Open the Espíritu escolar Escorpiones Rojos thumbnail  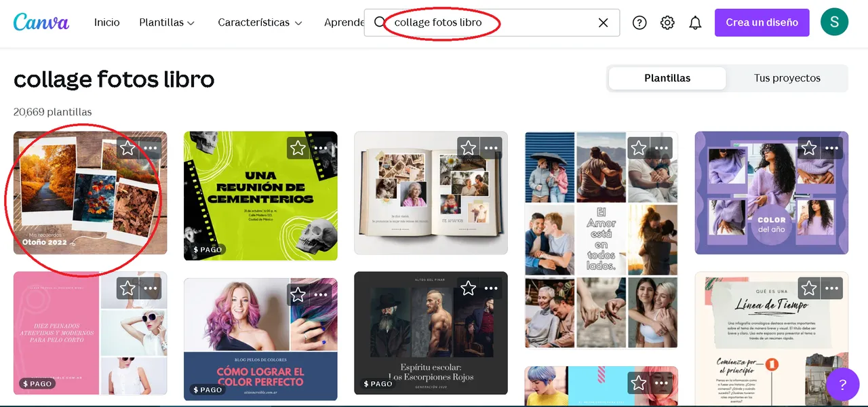431,333
